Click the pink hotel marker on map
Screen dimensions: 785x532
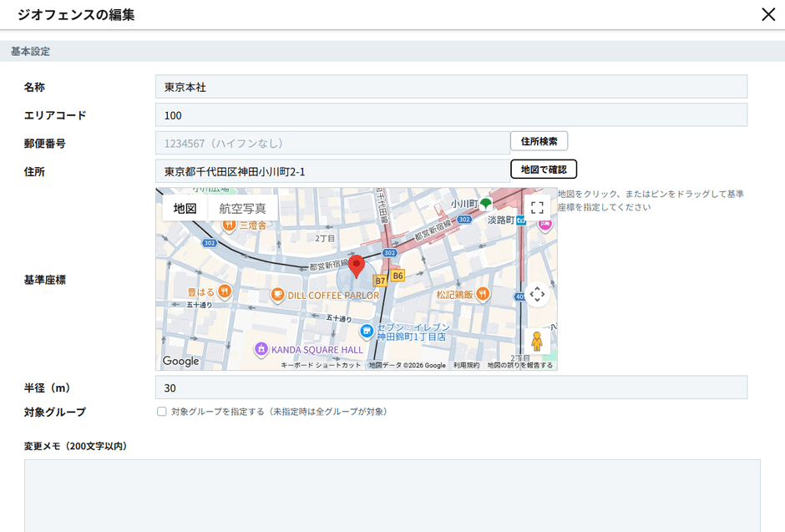pos(544,224)
